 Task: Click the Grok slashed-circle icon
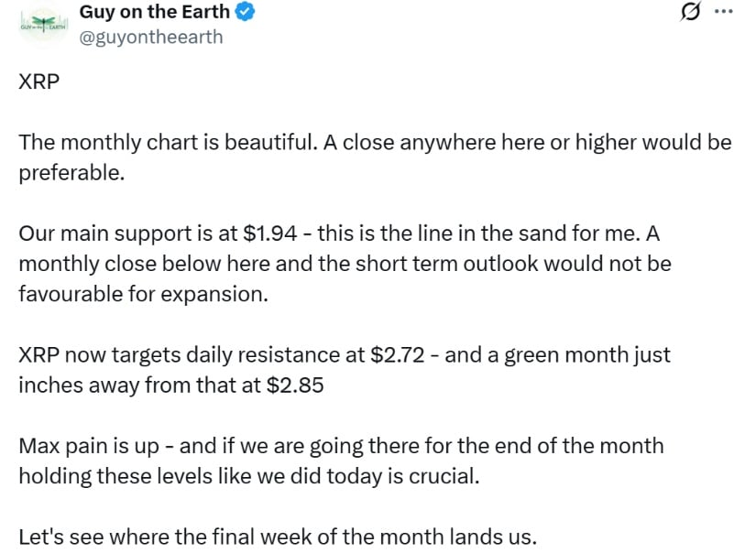[692, 13]
